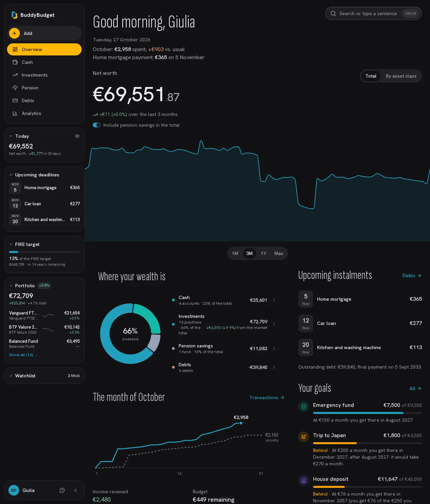The height and width of the screenshot is (504, 430).
Task: Open the Vanguard FT... portfolio row
Action: [x=44, y=315]
